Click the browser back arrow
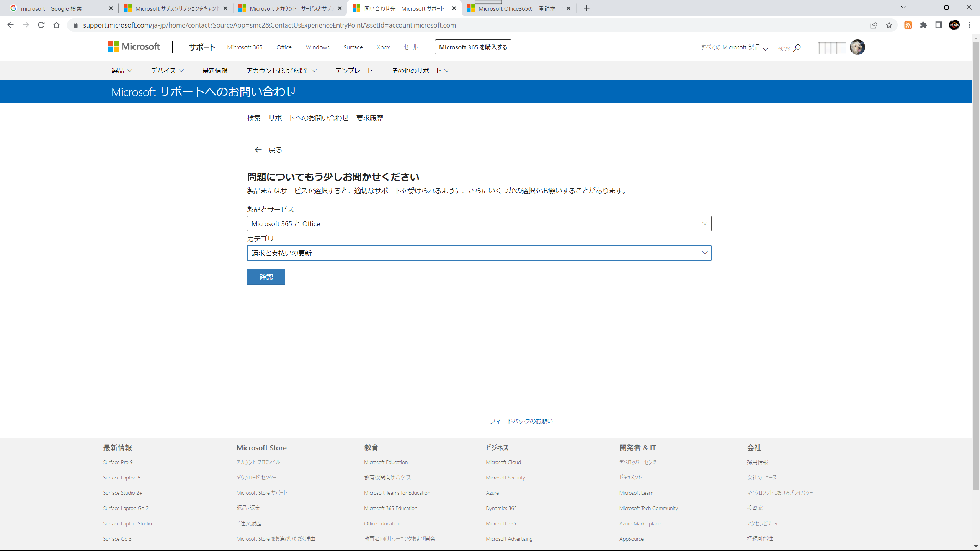Viewport: 980px width, 551px height. coord(10,25)
